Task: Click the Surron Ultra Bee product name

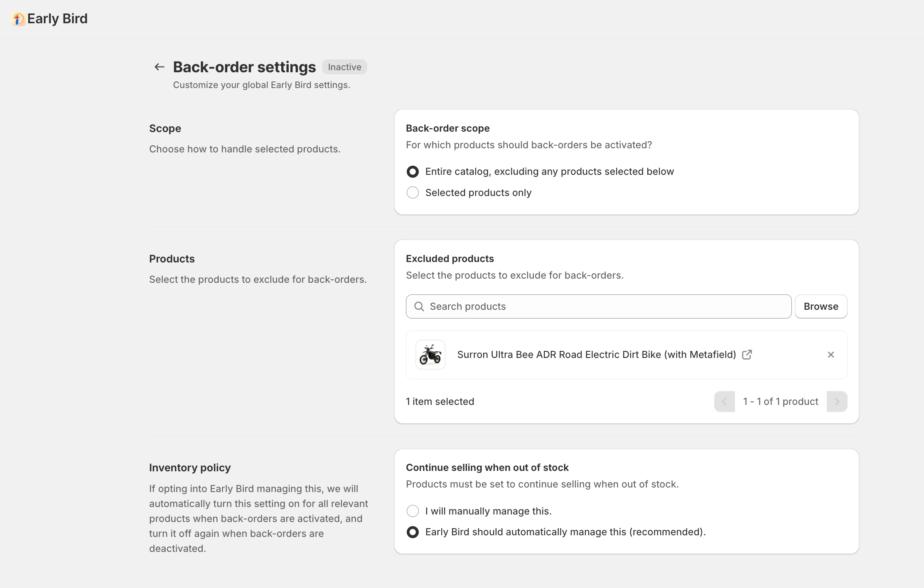Action: tap(596, 355)
